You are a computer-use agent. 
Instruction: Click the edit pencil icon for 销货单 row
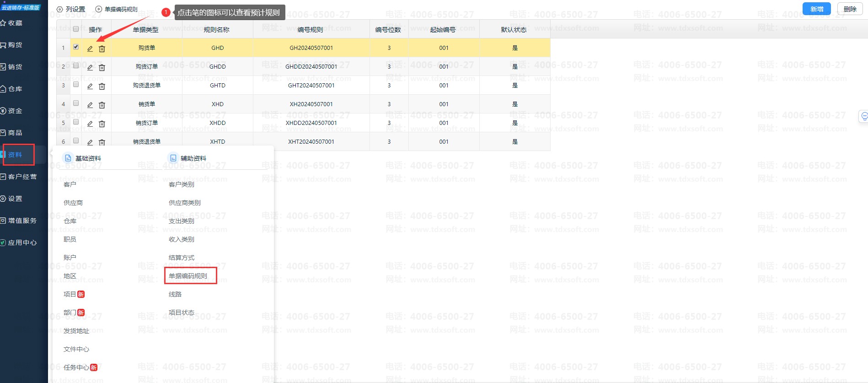[x=90, y=105]
